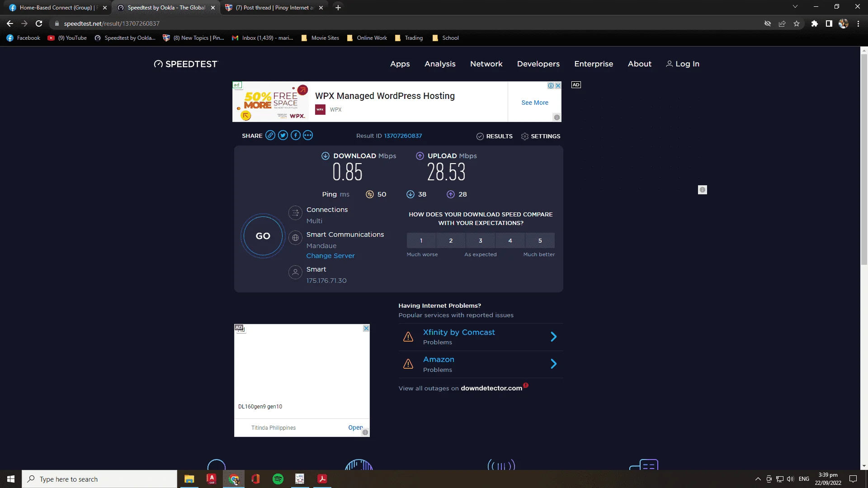Open RESULTS history
This screenshot has height=488, width=868.
tap(495, 136)
